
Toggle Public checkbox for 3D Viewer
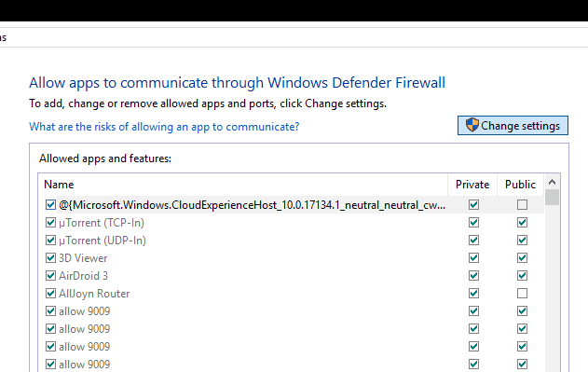(522, 257)
